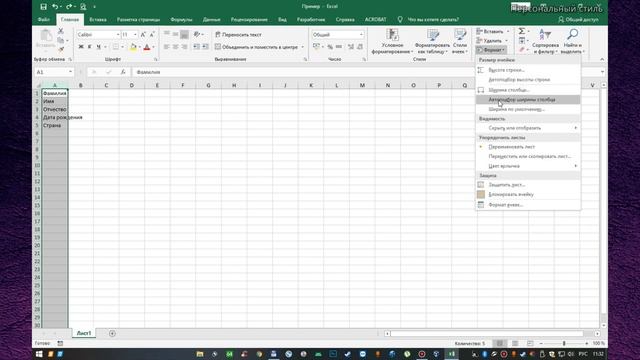Click the insert function fx icon

point(123,72)
